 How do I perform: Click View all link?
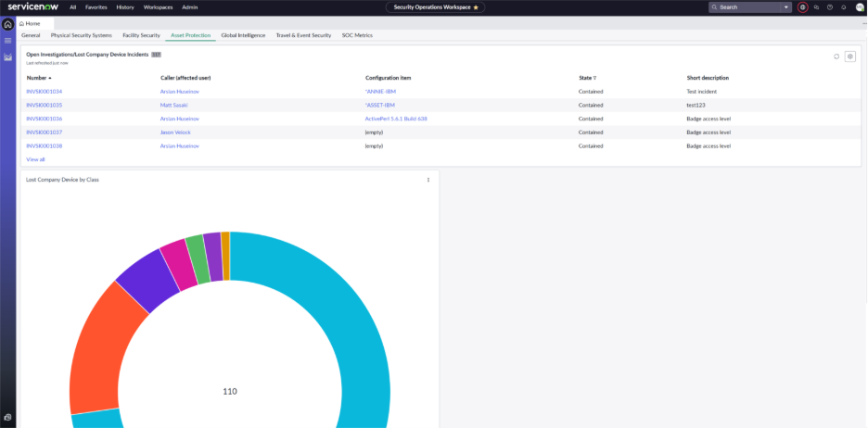coord(35,159)
